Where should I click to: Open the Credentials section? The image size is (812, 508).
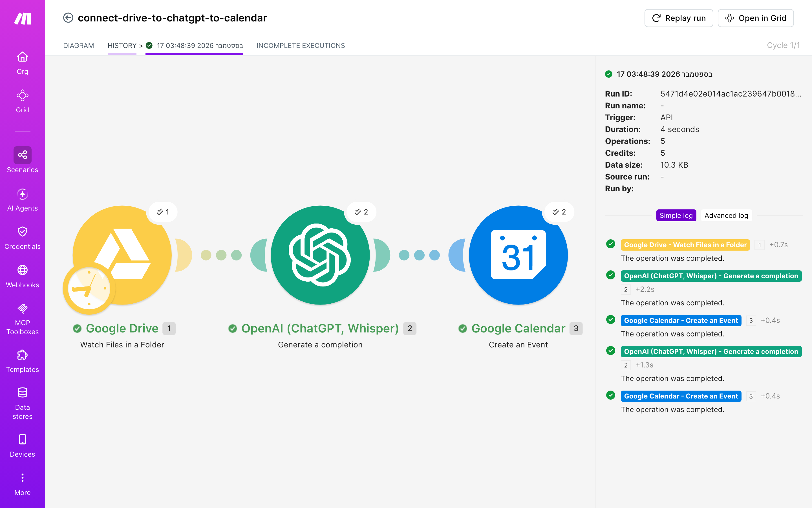pyautogui.click(x=23, y=238)
